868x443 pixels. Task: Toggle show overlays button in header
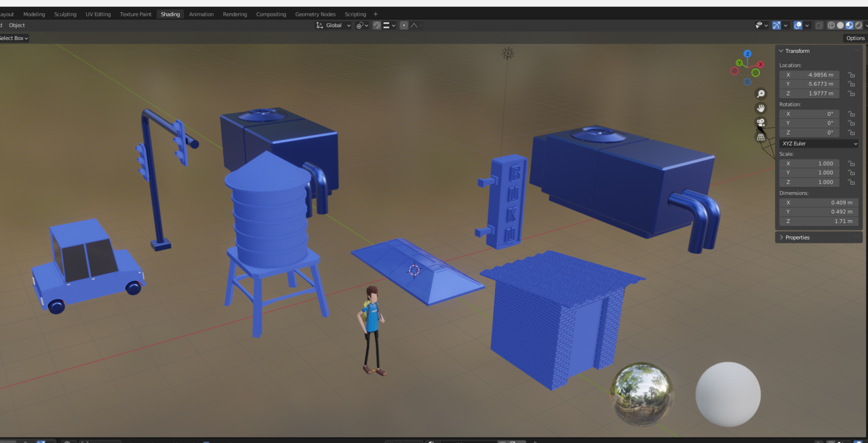(x=798, y=25)
